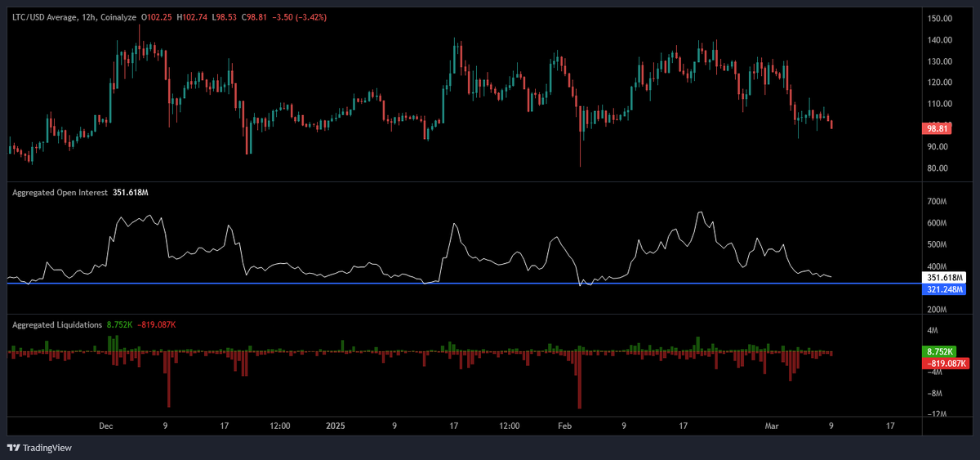Open the TradingView logo link
Viewport: 980px width, 460px height.
pos(39,447)
